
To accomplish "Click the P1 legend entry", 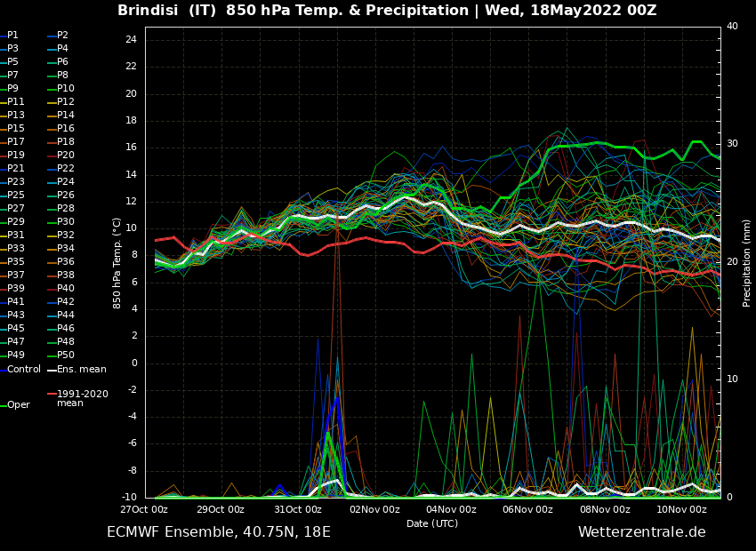I will click(x=12, y=36).
